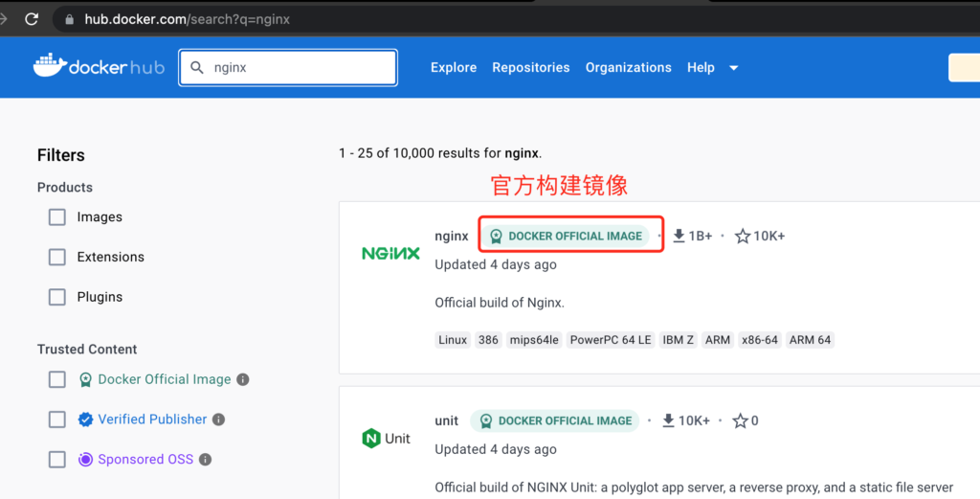Click the results count text for nginx
This screenshot has width=980, height=499.
click(x=440, y=153)
